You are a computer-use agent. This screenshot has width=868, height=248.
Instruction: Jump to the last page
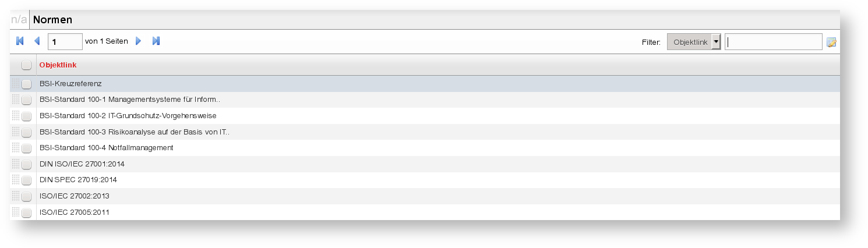click(x=156, y=41)
